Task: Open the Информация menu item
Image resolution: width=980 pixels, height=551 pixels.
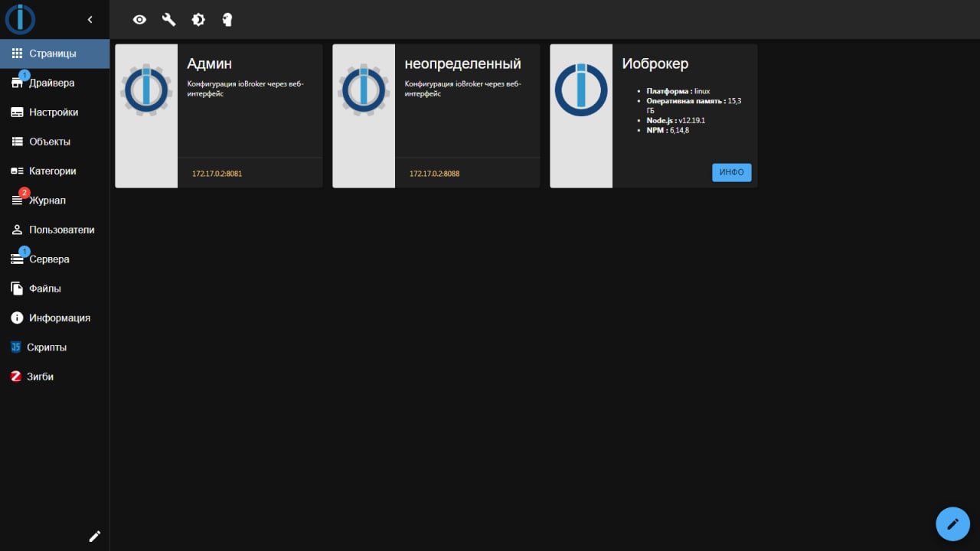Action: (54, 318)
